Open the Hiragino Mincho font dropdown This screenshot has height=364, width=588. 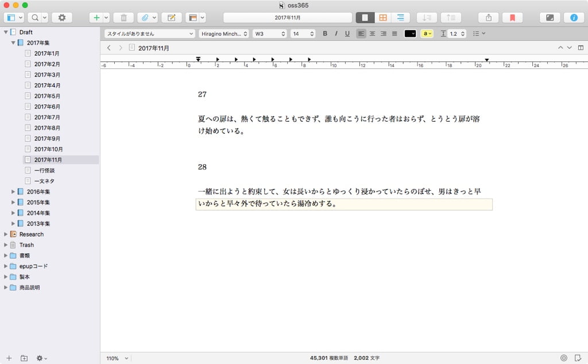coord(224,34)
